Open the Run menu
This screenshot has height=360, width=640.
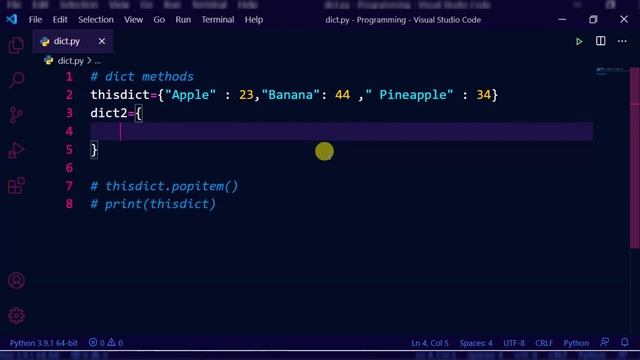(x=183, y=20)
